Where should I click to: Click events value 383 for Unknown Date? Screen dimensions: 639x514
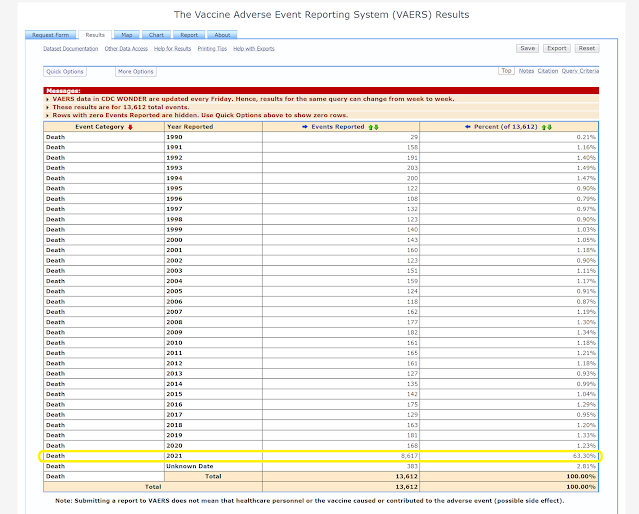[x=412, y=466]
